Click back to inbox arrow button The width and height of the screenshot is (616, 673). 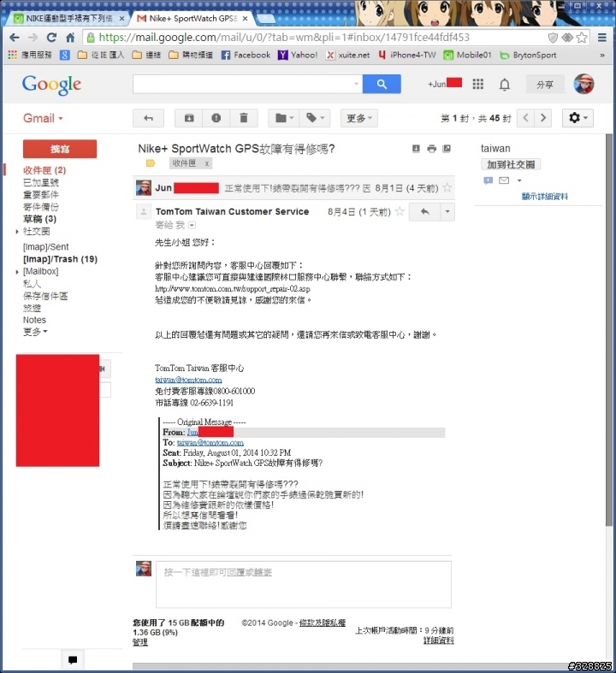coord(148,118)
